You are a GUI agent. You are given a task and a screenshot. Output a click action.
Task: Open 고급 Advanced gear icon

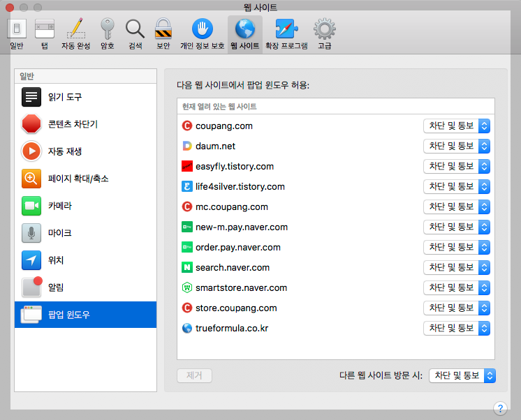point(325,29)
